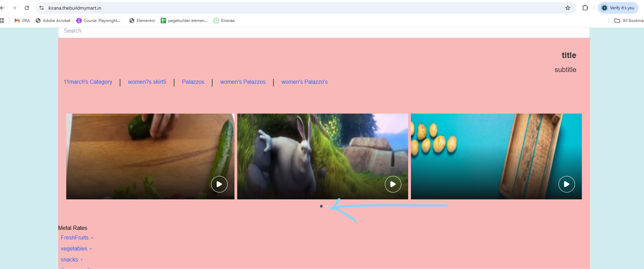644x269 pixels.
Task: Open the browser Extensions puzzle icon
Action: tap(585, 8)
